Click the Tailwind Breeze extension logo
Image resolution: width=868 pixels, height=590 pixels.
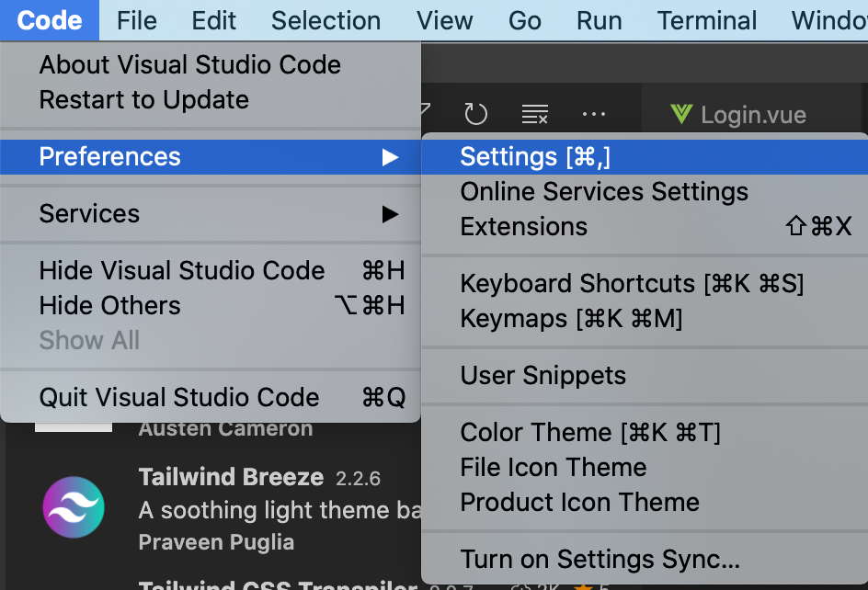pyautogui.click(x=74, y=506)
